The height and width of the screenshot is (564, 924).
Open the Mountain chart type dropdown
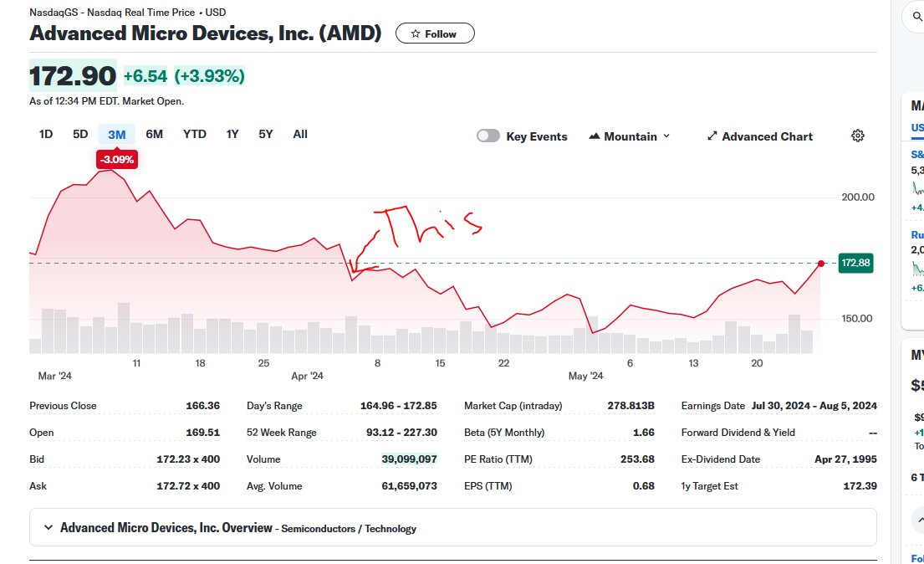[x=630, y=136]
